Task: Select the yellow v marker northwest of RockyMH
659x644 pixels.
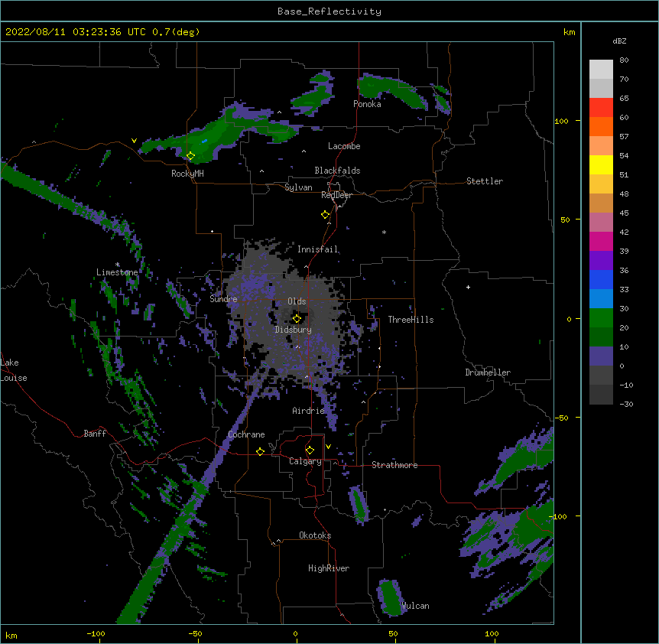Action: click(x=134, y=141)
